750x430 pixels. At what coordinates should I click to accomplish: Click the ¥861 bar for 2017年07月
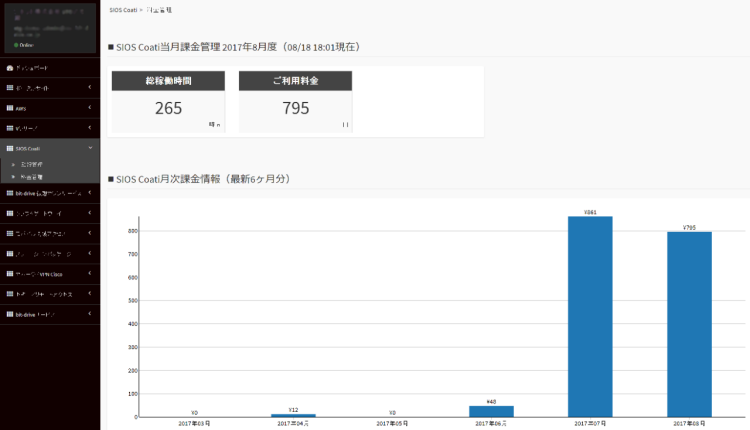(590, 317)
